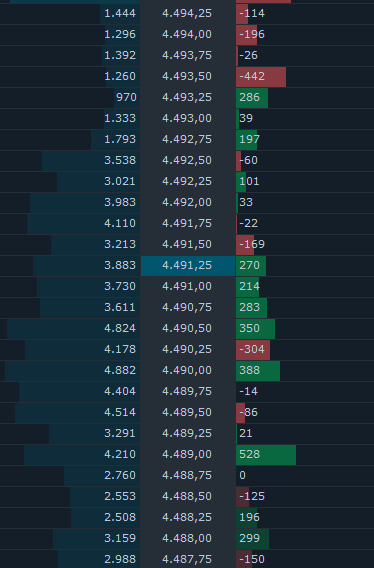Click volume value 4.178
This screenshot has height=568, width=374.
pos(120,350)
